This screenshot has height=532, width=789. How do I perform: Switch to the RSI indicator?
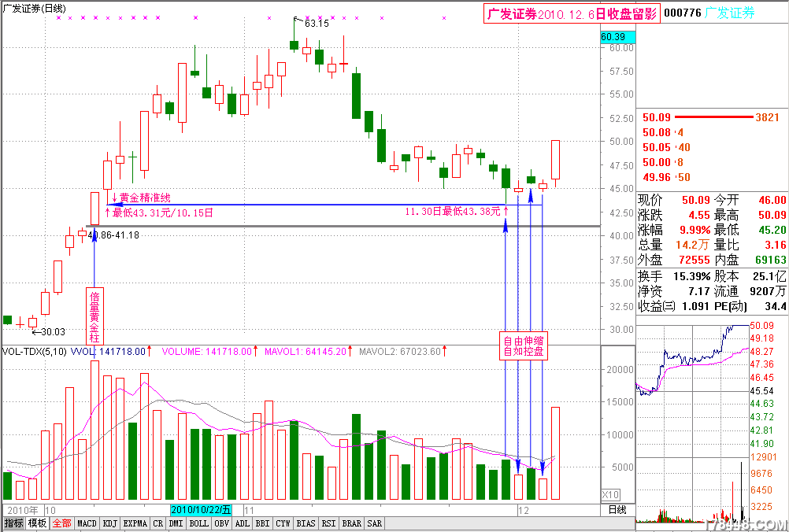(328, 523)
